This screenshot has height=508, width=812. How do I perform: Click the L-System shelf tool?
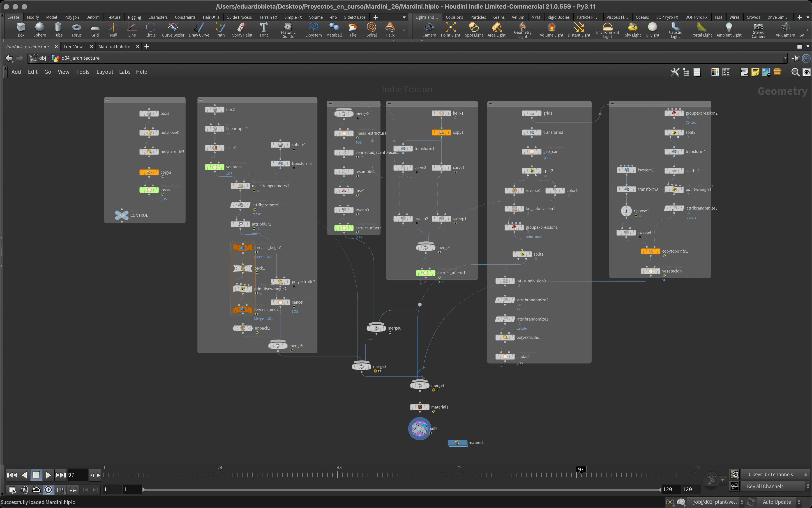[313, 30]
